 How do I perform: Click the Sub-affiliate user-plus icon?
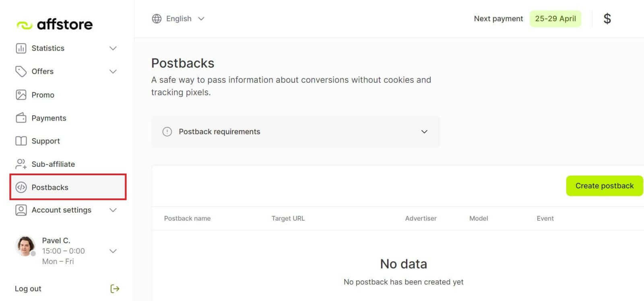click(x=21, y=164)
